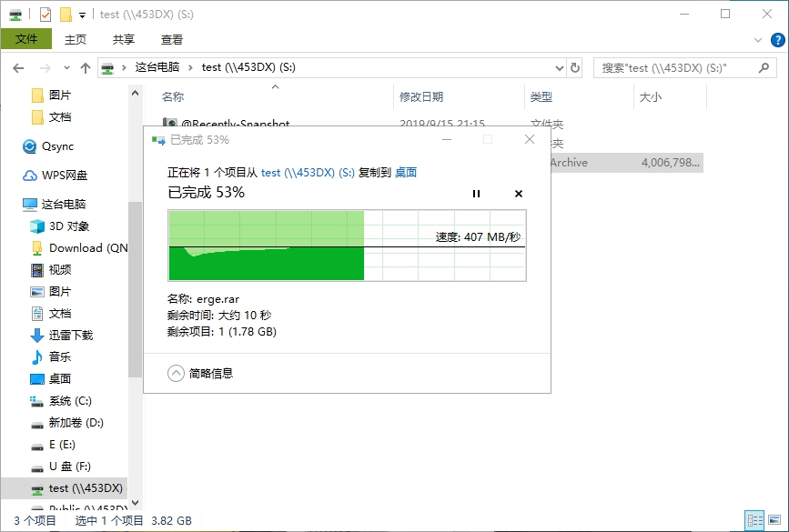Collapse the 简略信息 details section

coord(181,371)
